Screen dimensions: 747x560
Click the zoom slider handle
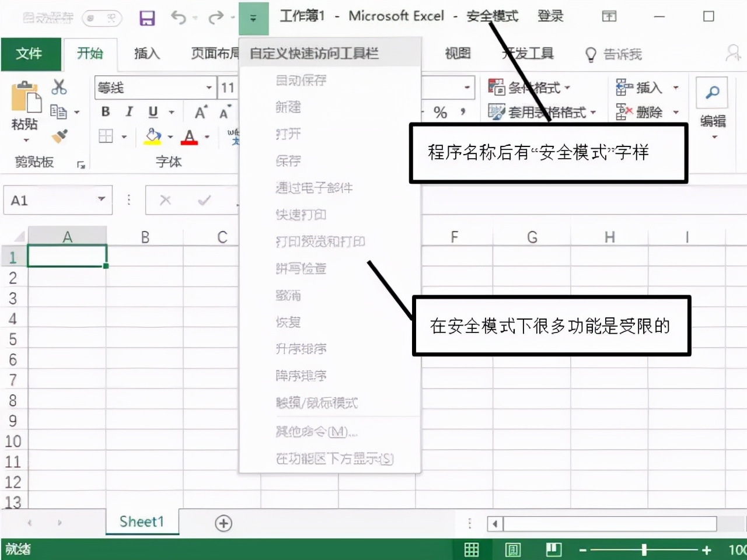(644, 549)
